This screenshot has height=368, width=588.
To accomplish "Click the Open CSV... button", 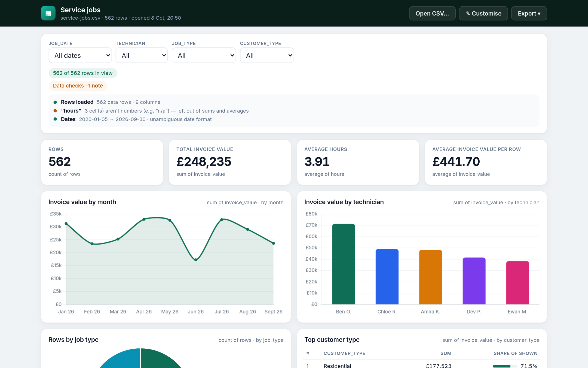I will click(432, 13).
